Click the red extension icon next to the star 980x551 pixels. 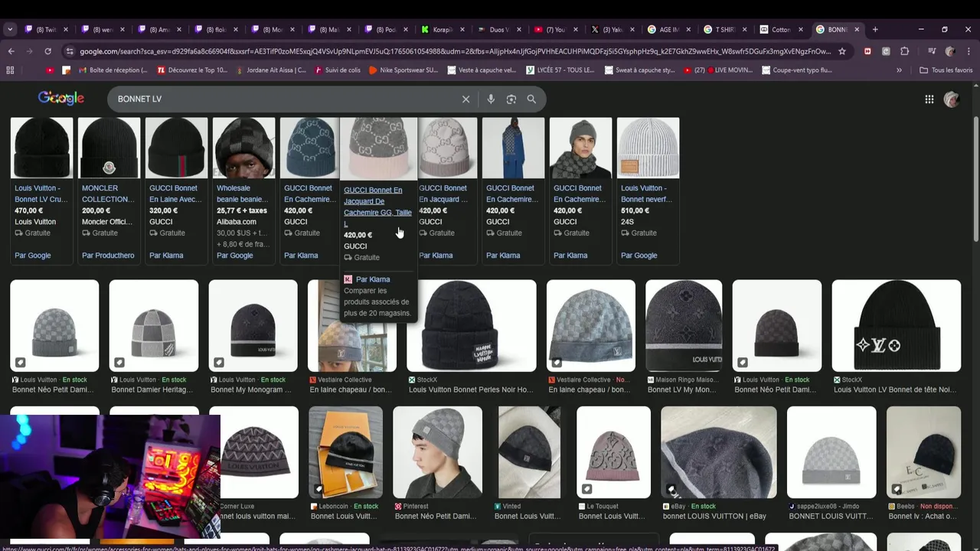point(867,51)
